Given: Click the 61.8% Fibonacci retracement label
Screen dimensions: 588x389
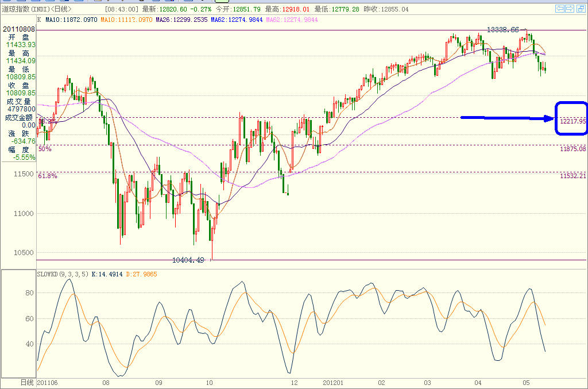Looking at the screenshot, I should coord(48,176).
